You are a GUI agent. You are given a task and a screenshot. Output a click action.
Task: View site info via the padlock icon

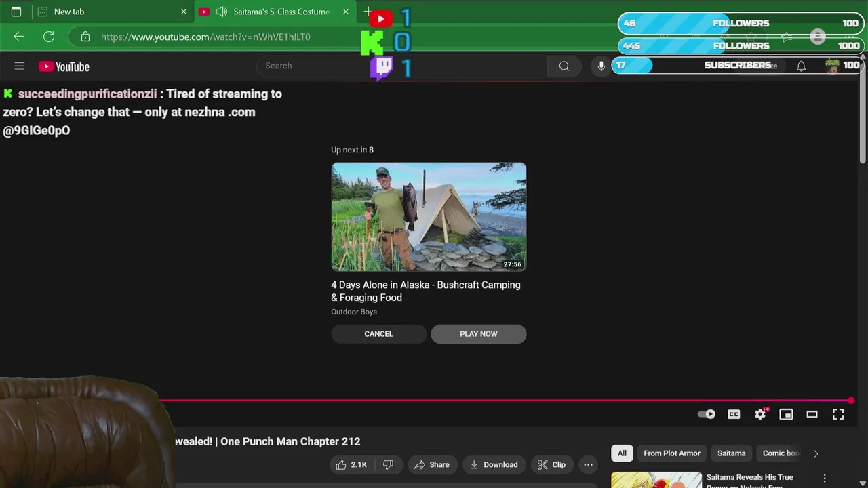click(85, 37)
